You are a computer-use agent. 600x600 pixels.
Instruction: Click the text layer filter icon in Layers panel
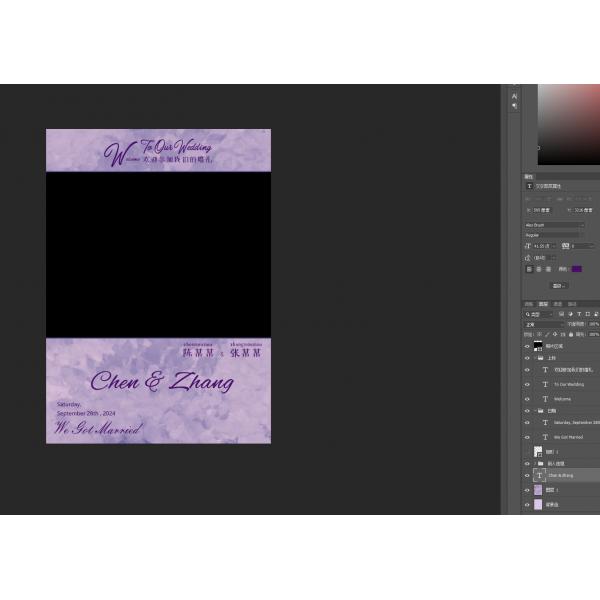point(577,314)
